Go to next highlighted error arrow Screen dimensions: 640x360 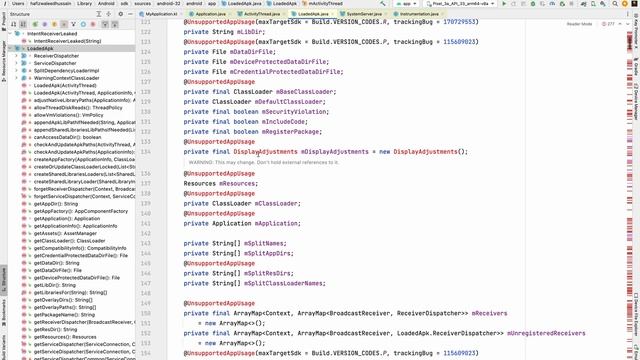coord(628,24)
